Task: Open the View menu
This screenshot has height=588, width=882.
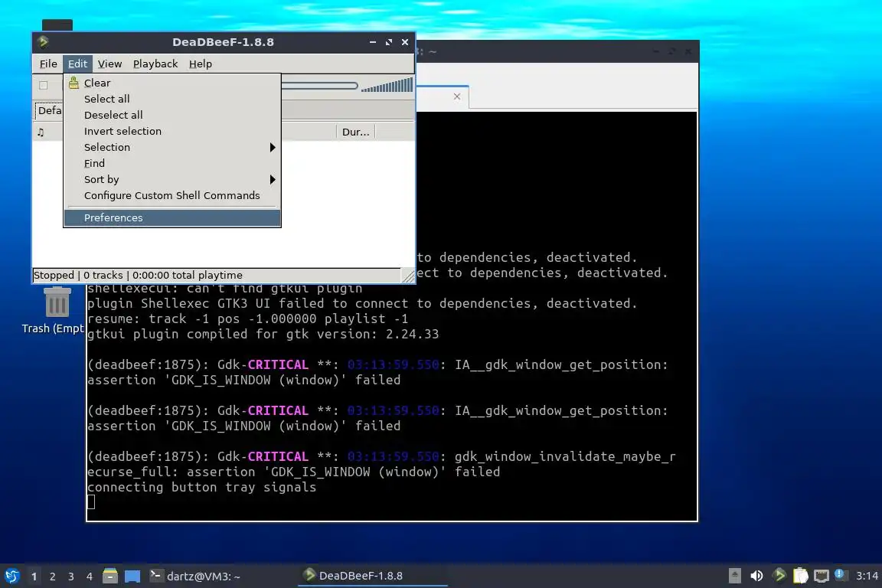Action: coord(109,64)
